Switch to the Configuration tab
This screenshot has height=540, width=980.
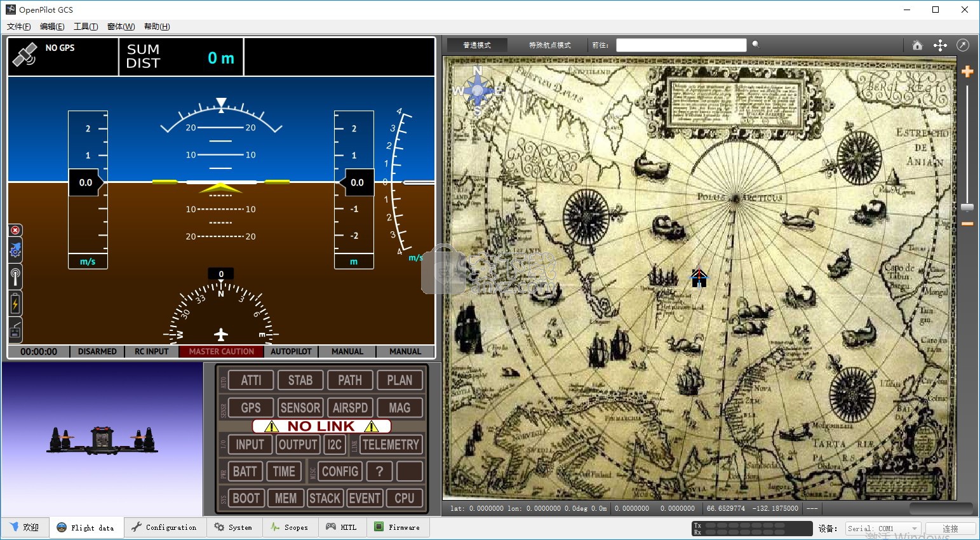[x=164, y=527]
